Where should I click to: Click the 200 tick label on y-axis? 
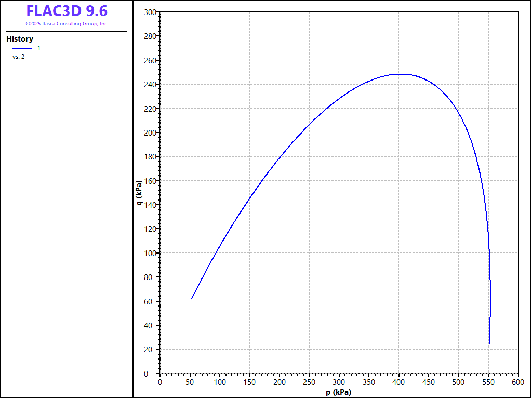tap(150, 133)
